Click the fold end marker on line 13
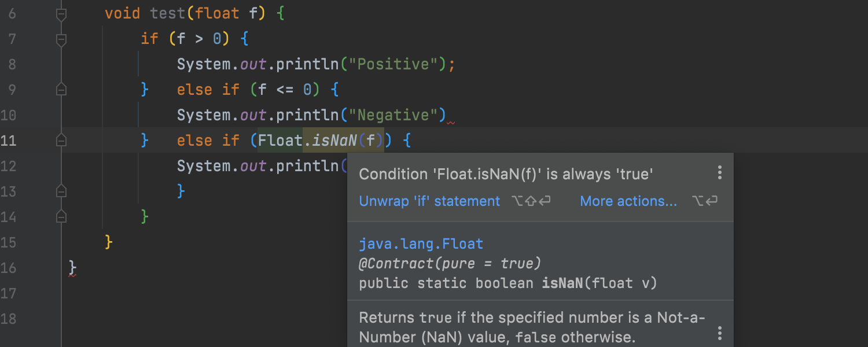Image resolution: width=868 pixels, height=347 pixels. (x=61, y=191)
